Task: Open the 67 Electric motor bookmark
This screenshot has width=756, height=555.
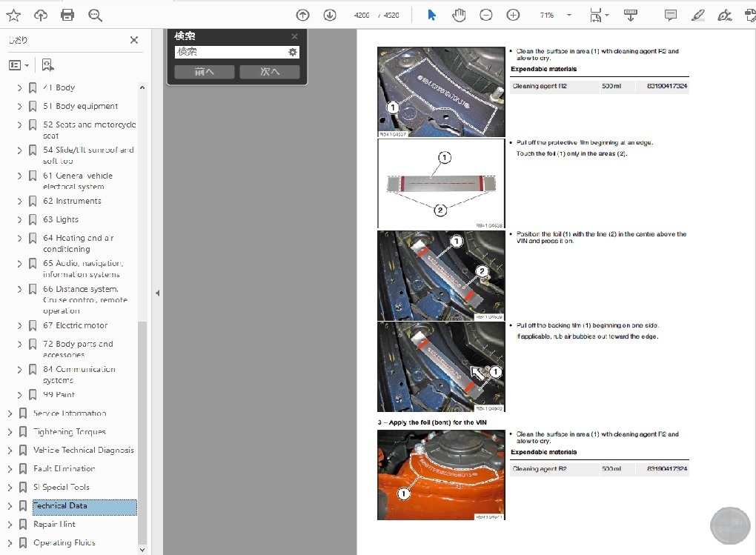Action: (x=75, y=325)
